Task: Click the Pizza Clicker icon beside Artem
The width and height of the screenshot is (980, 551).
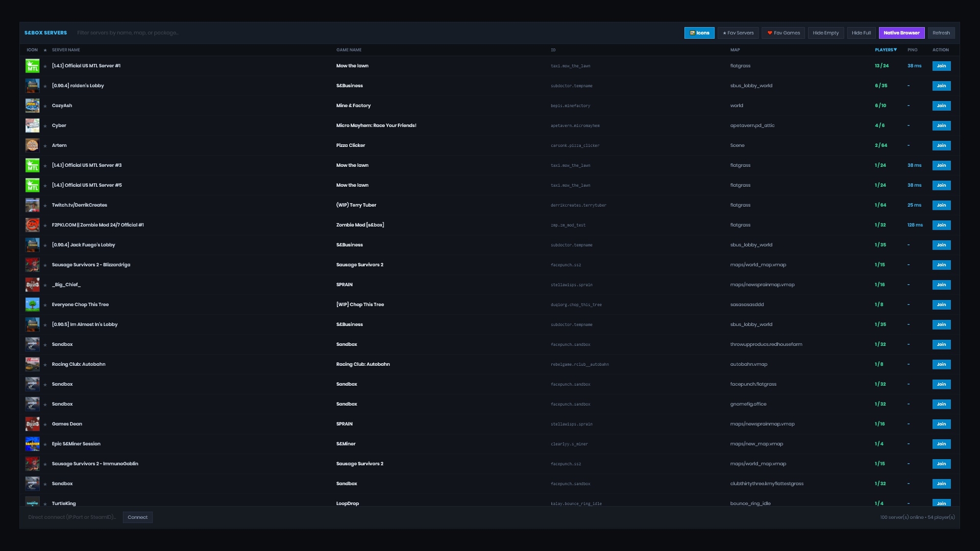Action: tap(32, 145)
